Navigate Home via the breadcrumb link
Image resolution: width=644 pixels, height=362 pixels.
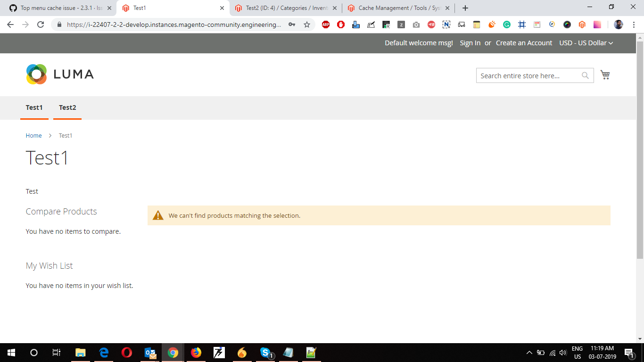33,135
